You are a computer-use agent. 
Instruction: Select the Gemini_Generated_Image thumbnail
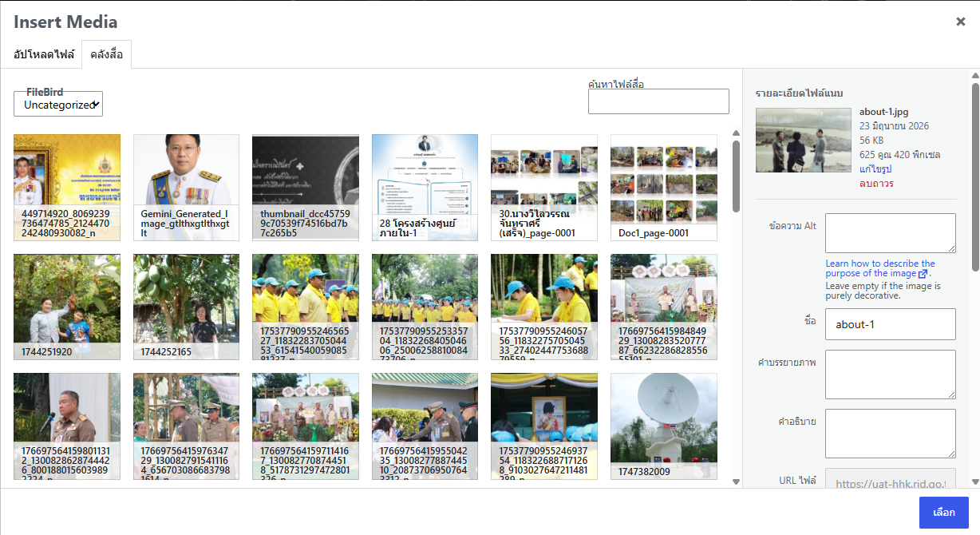pyautogui.click(x=186, y=188)
